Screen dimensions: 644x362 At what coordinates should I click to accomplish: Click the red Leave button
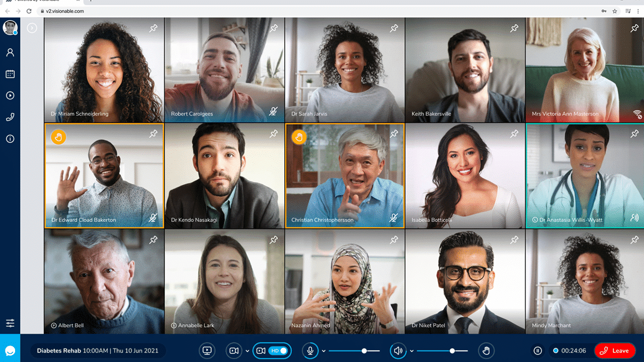[616, 350]
